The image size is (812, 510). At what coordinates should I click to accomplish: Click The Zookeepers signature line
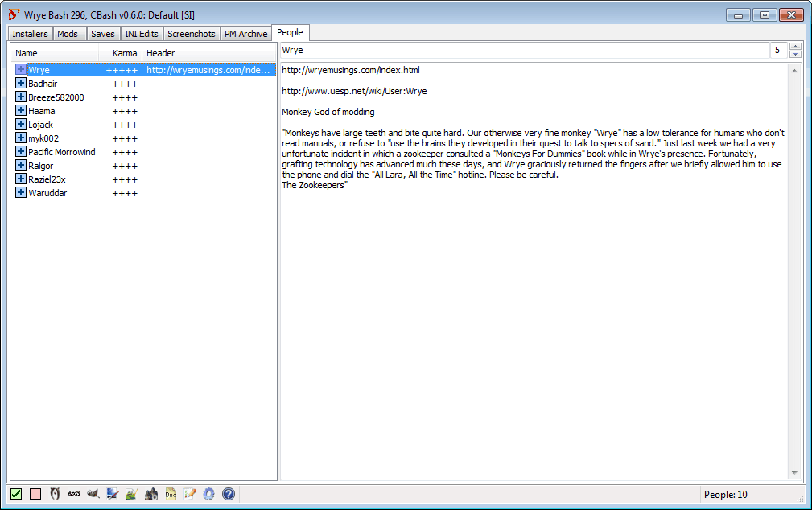(x=315, y=185)
